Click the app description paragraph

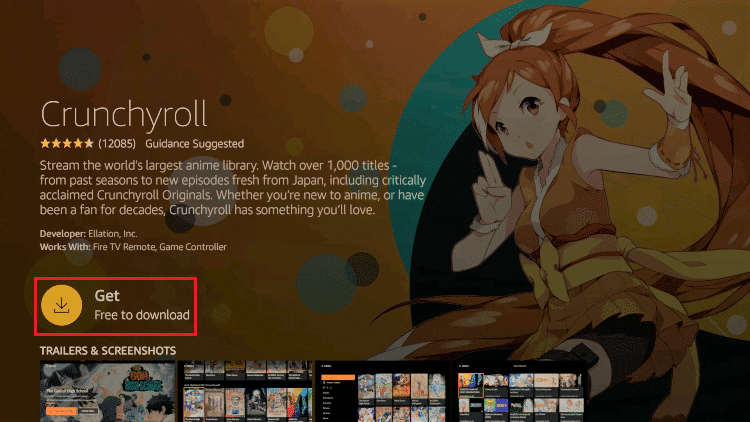[x=232, y=188]
